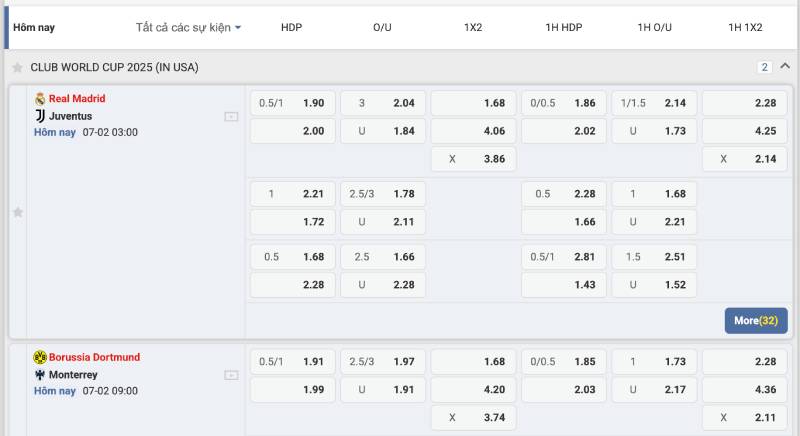The width and height of the screenshot is (800, 436).
Task: Open the 'Tất cả các sự kiện' dropdown
Action: (188, 27)
